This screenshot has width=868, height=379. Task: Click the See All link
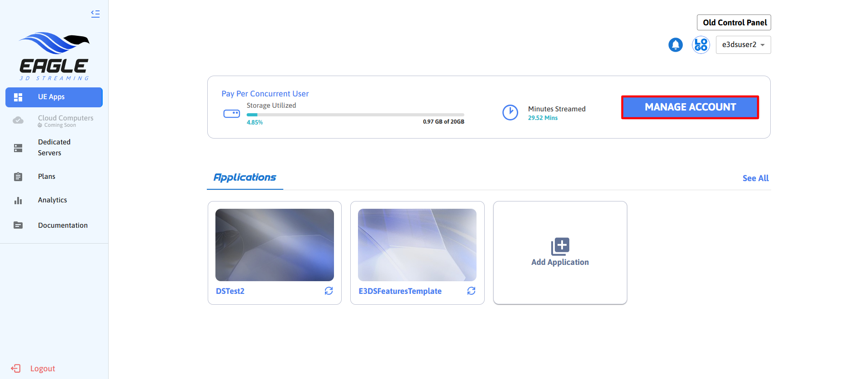(755, 178)
